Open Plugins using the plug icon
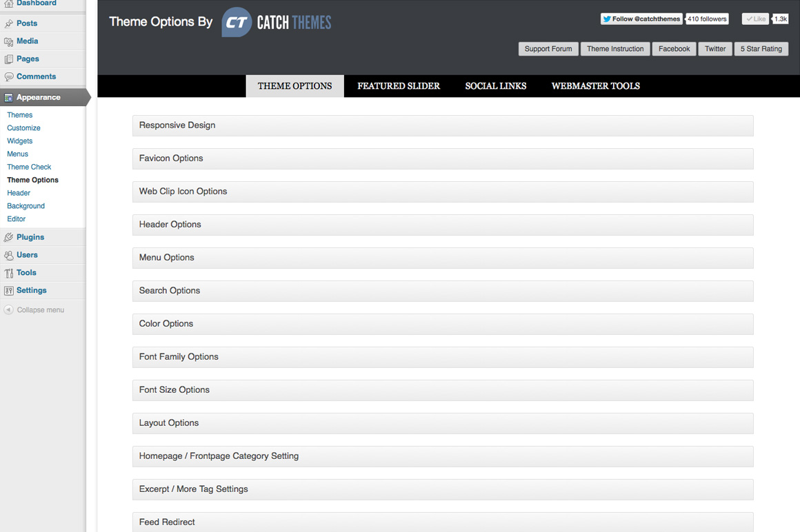 tap(9, 237)
